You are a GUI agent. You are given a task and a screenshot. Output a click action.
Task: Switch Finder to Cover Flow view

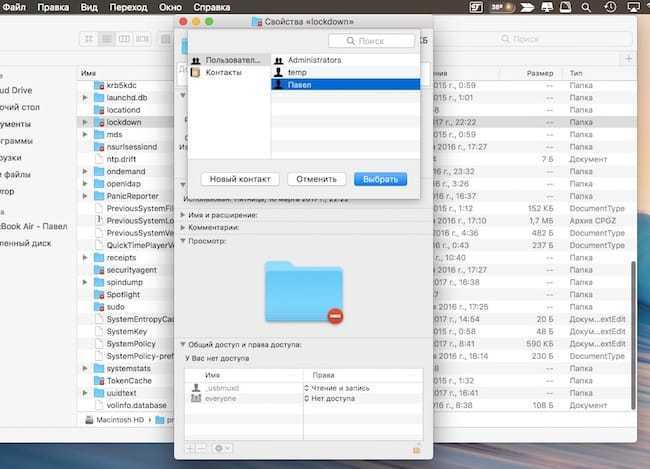(x=142, y=39)
